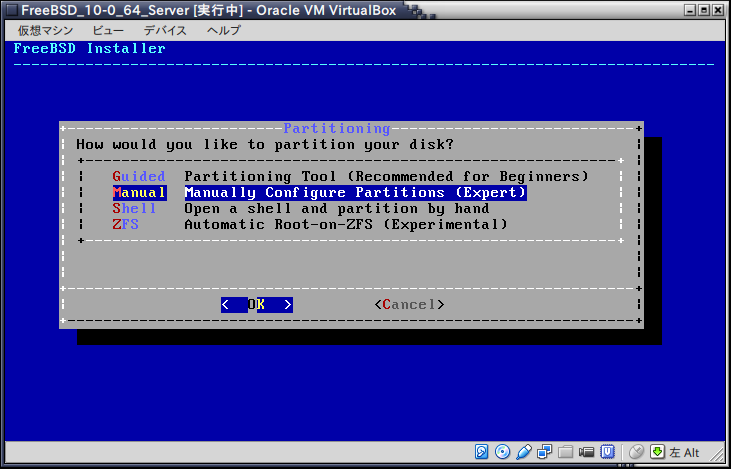Open the ビュー menu
Image resolution: width=731 pixels, height=469 pixels.
click(x=108, y=30)
